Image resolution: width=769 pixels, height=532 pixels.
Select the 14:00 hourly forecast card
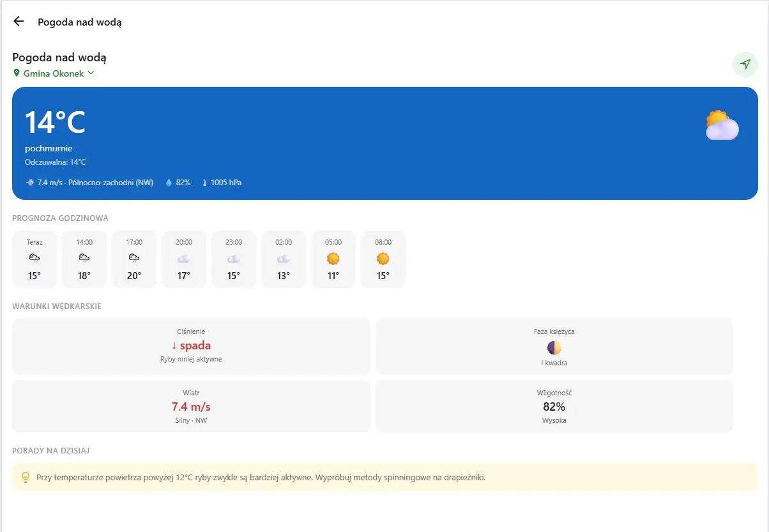tap(84, 259)
